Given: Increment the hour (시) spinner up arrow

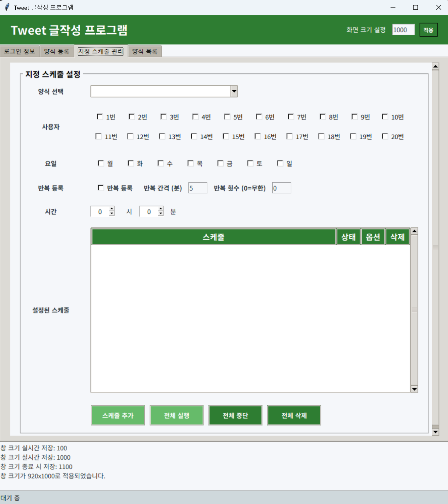Looking at the screenshot, I should pyautogui.click(x=112, y=209).
